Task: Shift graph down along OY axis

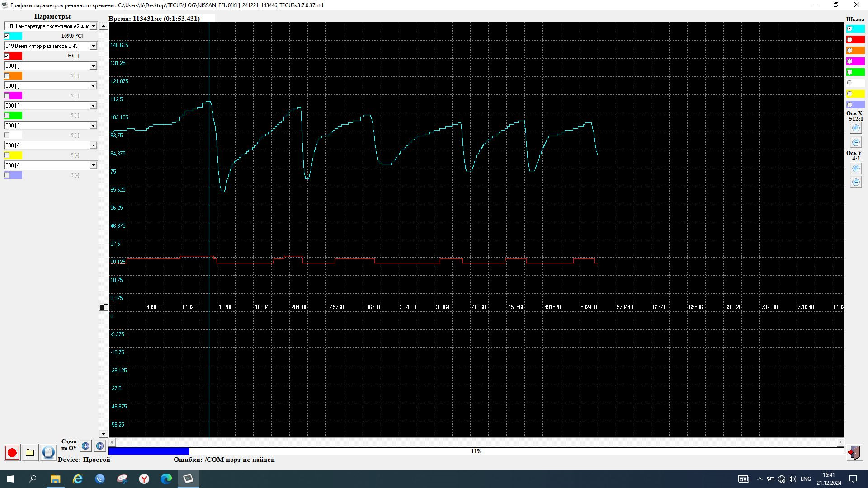Action: (x=85, y=446)
